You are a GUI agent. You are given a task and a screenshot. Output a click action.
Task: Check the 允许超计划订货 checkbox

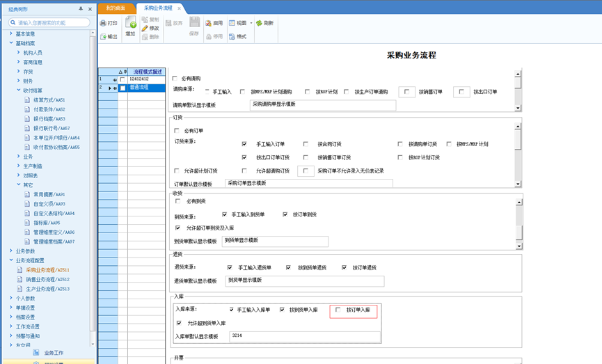coord(177,171)
